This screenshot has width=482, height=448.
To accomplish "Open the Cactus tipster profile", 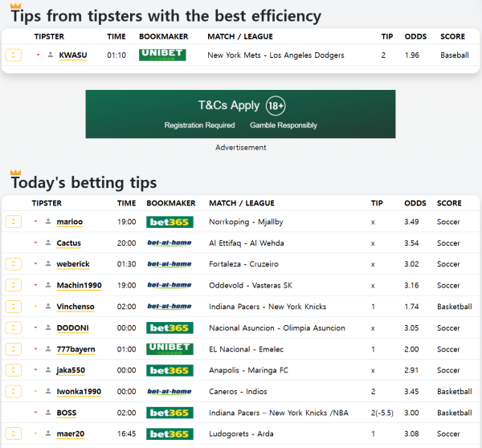I will (x=68, y=243).
